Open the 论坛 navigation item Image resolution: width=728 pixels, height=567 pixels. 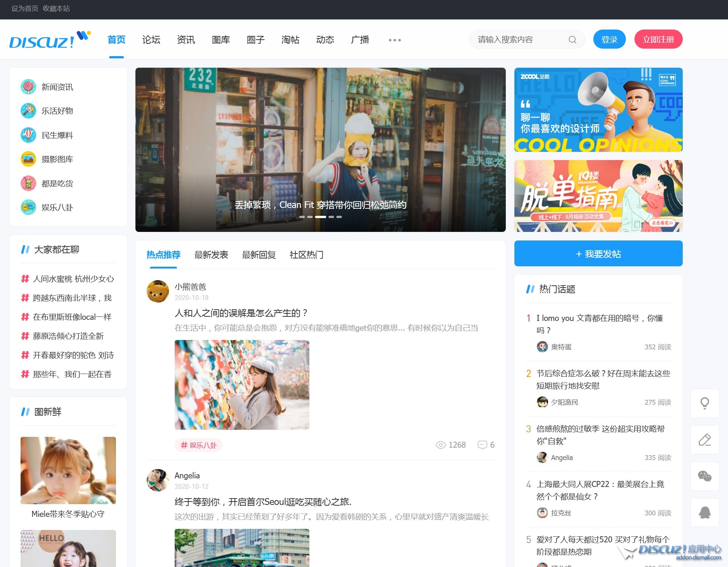tap(151, 40)
